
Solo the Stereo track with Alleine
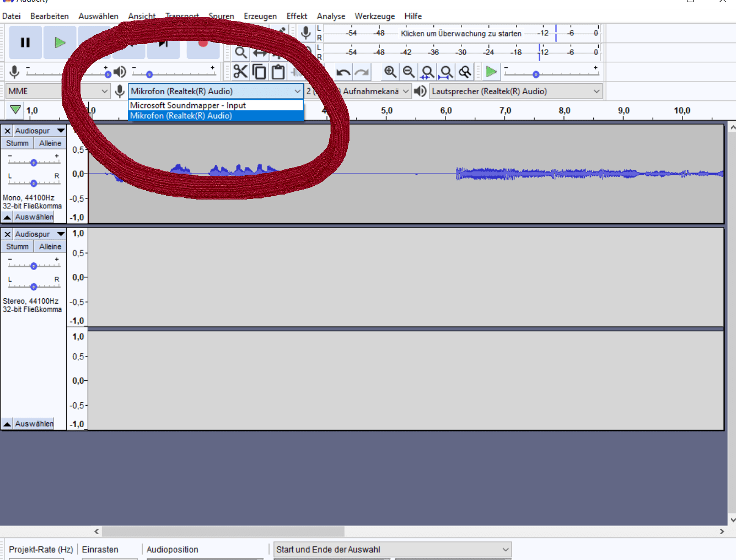coord(50,247)
